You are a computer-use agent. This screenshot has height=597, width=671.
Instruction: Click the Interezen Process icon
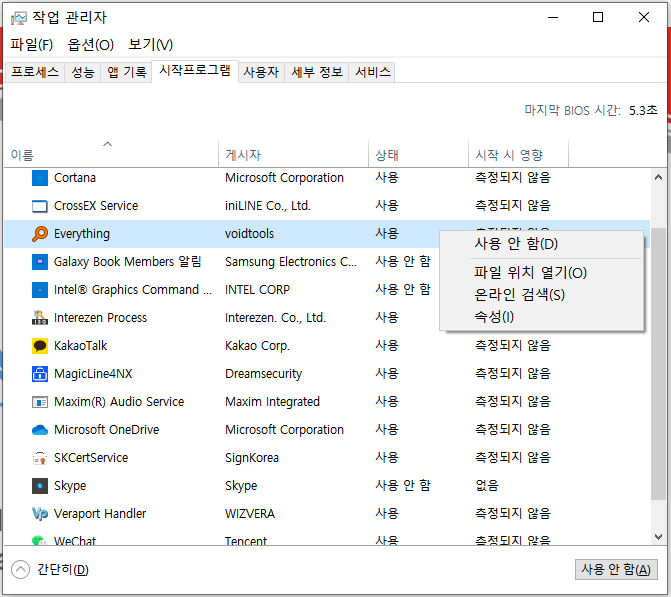pyautogui.click(x=40, y=318)
